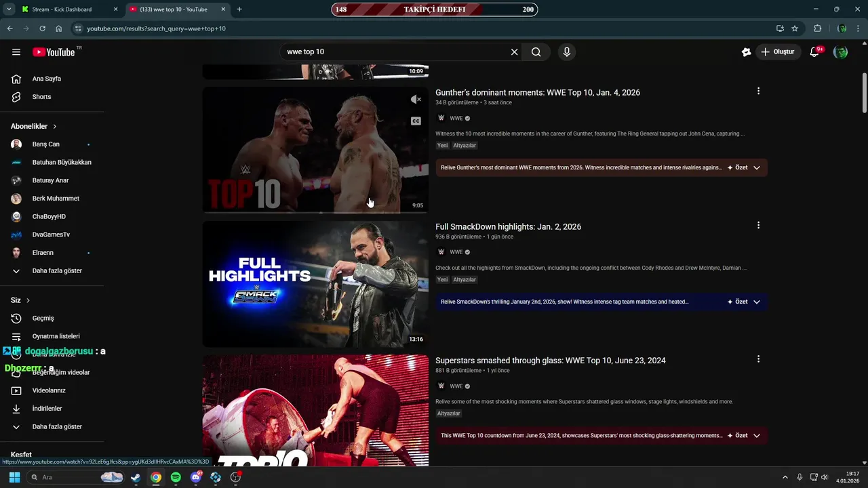Open the YouTube notifications bell
868x488 pixels.
pos(815,52)
